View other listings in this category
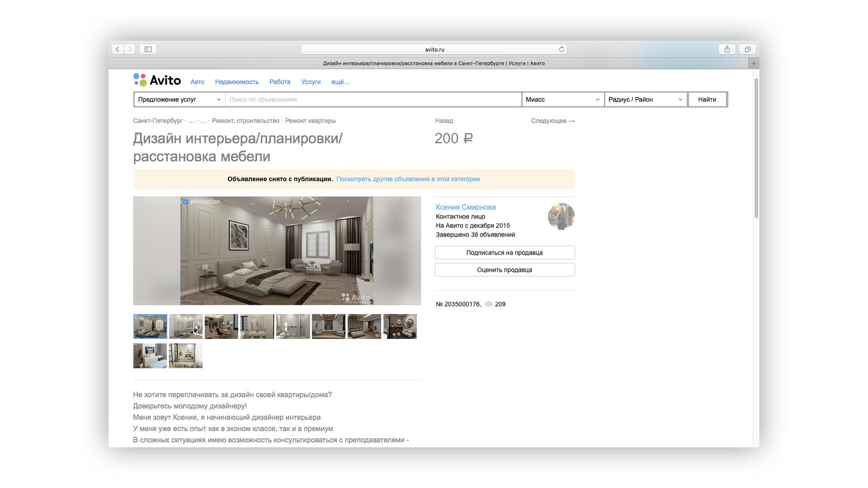This screenshot has width=868, height=488. coord(408,179)
